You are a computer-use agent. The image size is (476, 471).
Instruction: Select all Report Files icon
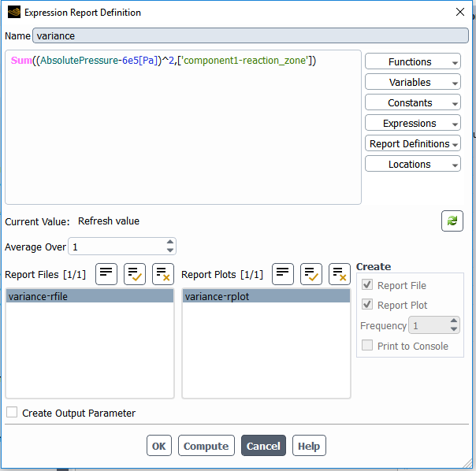coord(135,274)
